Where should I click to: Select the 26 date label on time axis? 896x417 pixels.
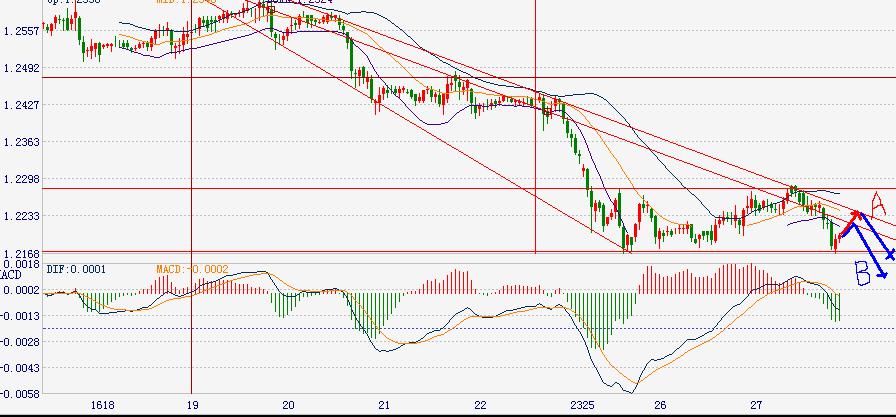pyautogui.click(x=660, y=406)
